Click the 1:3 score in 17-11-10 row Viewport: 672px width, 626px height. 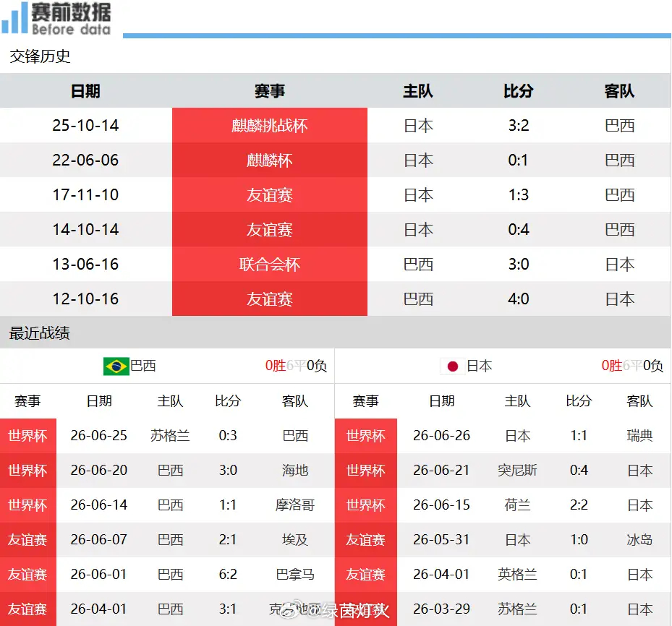[x=519, y=194]
